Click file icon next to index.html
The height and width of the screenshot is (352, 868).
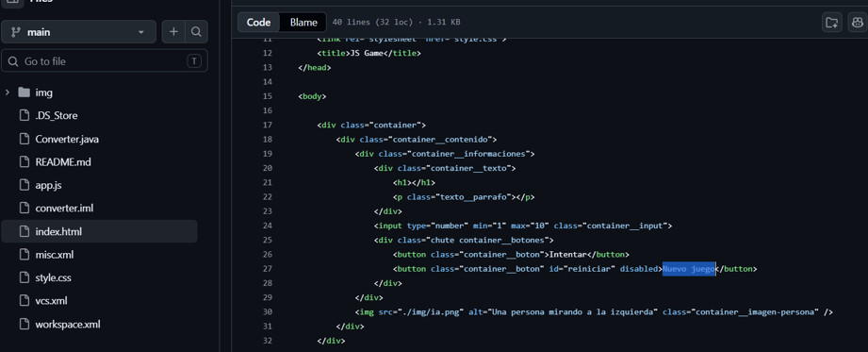click(24, 232)
